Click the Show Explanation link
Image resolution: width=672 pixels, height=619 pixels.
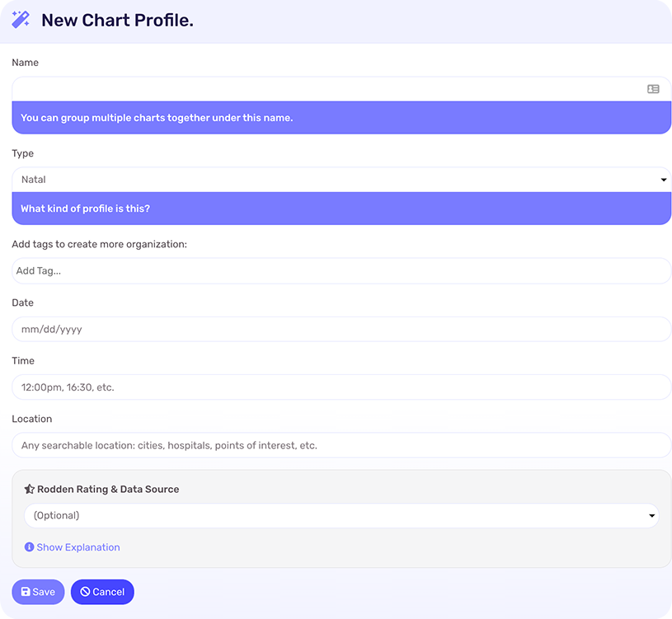[78, 547]
